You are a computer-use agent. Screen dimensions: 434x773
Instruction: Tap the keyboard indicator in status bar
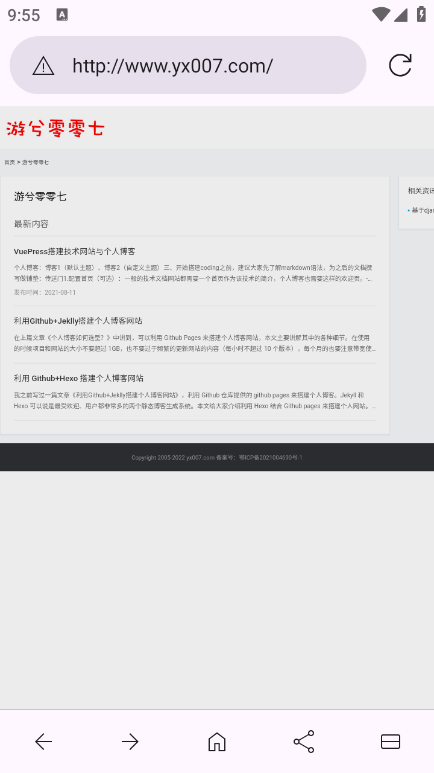coord(62,15)
